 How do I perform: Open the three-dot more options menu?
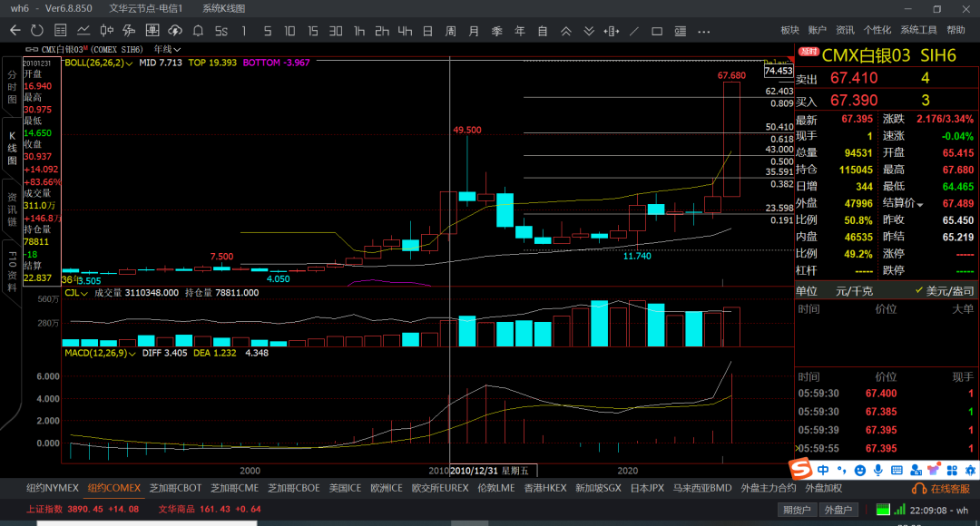(704, 31)
